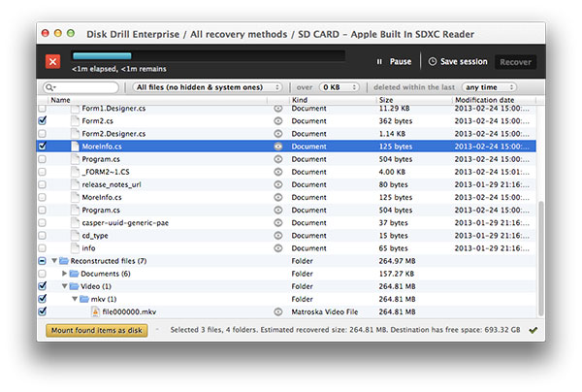Click the 264.97 MB size cell

coord(397,261)
